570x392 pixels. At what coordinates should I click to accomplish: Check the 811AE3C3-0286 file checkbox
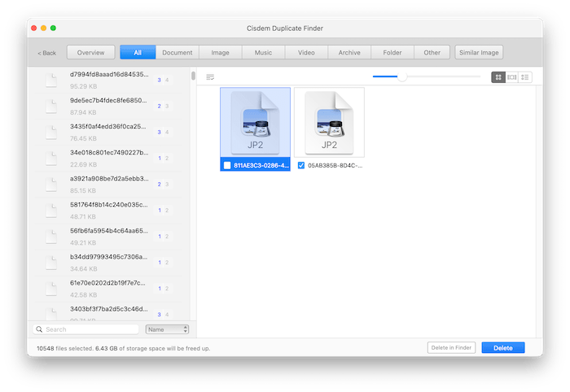[x=227, y=165]
